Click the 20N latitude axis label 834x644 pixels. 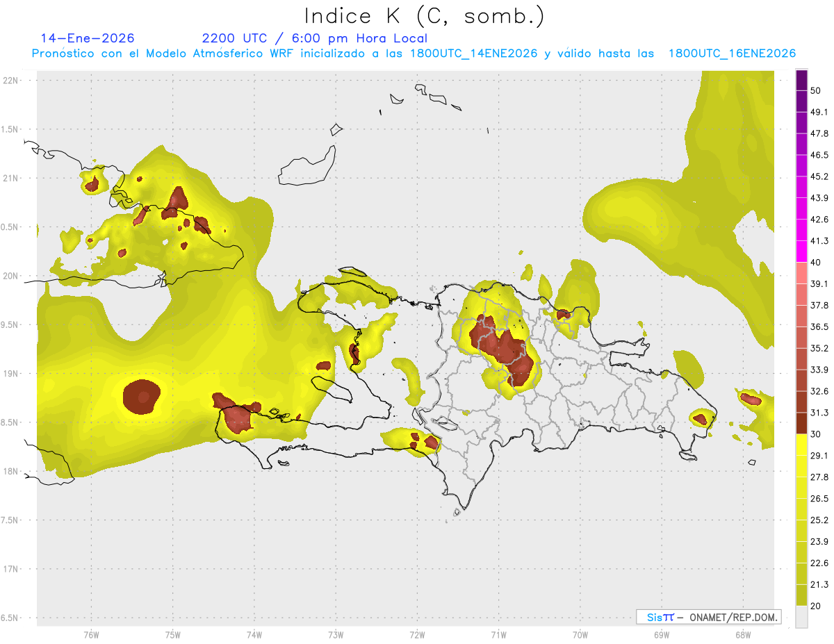coord(11,276)
